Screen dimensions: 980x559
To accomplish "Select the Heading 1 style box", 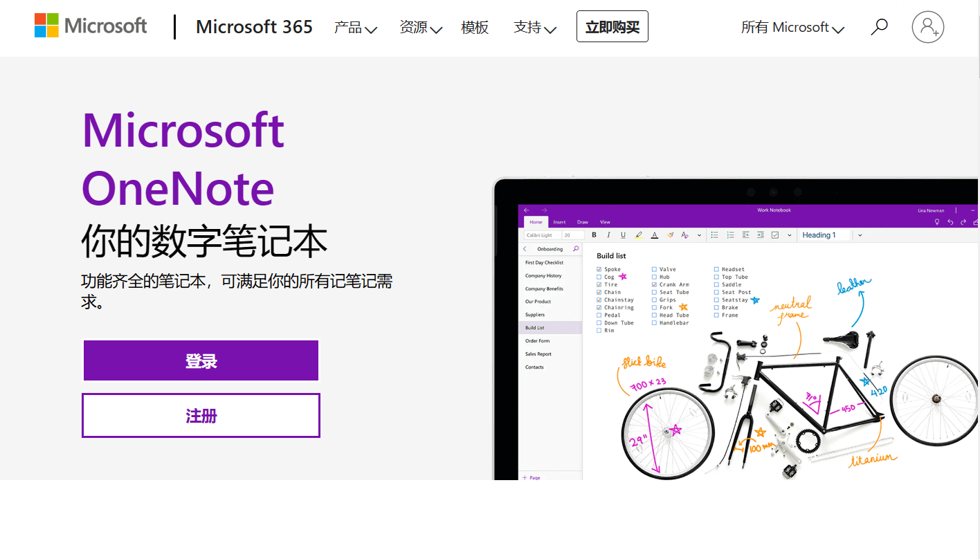I will point(824,235).
